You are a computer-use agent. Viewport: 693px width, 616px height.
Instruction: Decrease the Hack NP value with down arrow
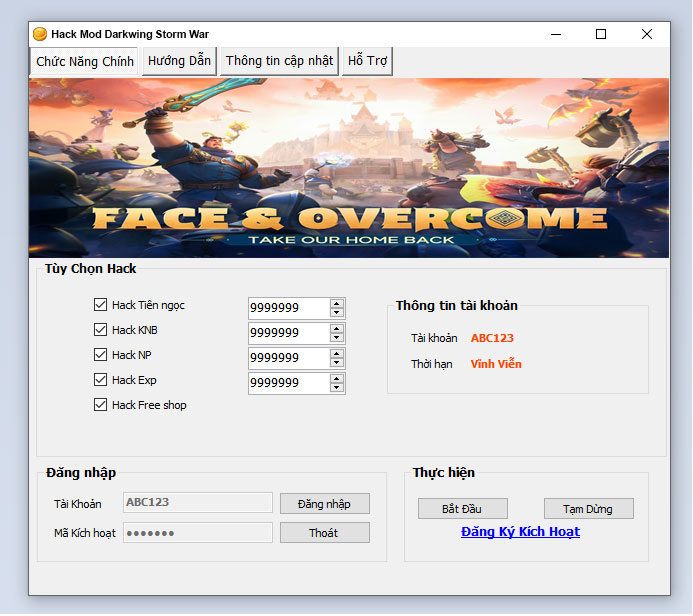pos(337,363)
